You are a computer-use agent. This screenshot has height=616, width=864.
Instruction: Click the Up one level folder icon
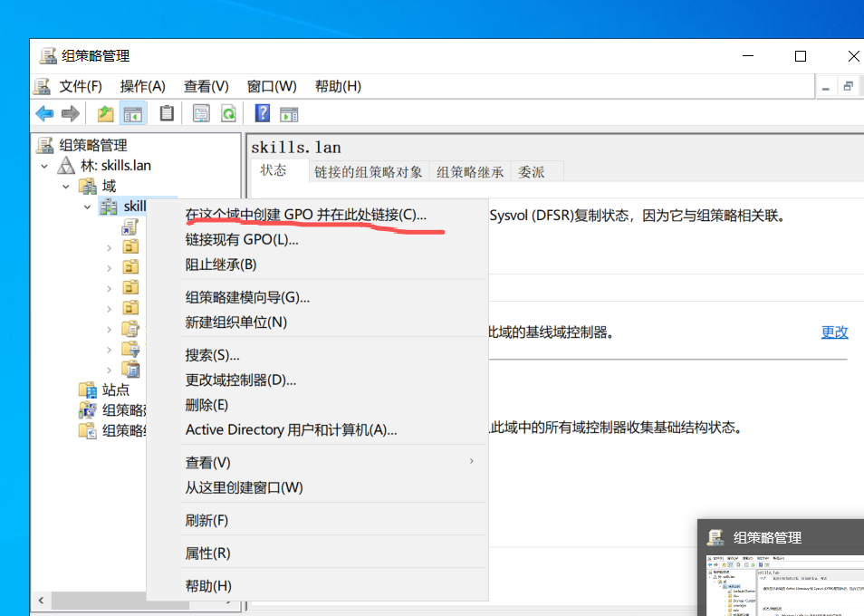pos(106,113)
